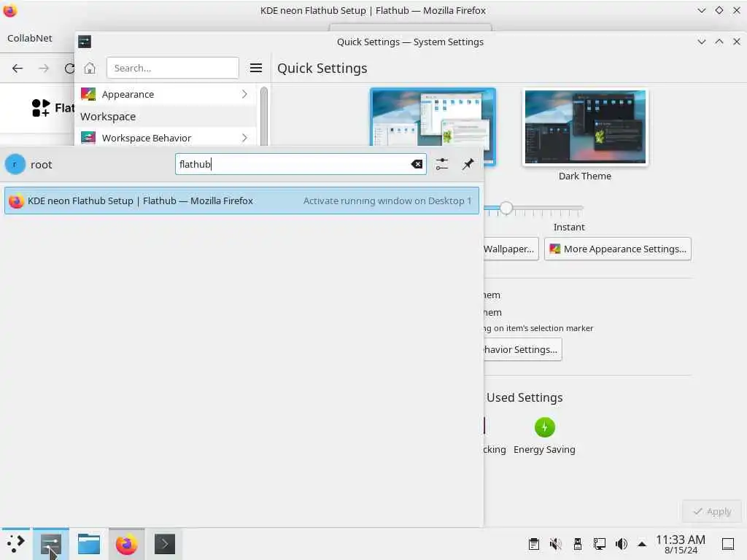Click the animation speed slider handle

[x=506, y=208]
